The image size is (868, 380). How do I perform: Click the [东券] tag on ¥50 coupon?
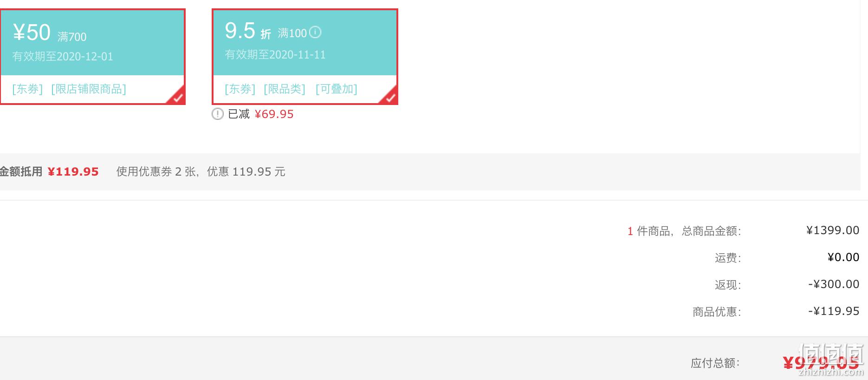(x=27, y=89)
